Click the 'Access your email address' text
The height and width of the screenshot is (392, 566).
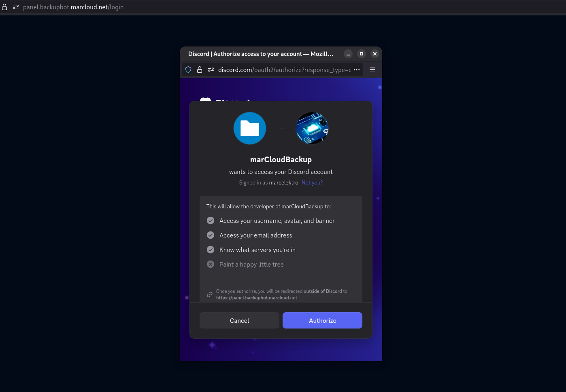tap(255, 235)
